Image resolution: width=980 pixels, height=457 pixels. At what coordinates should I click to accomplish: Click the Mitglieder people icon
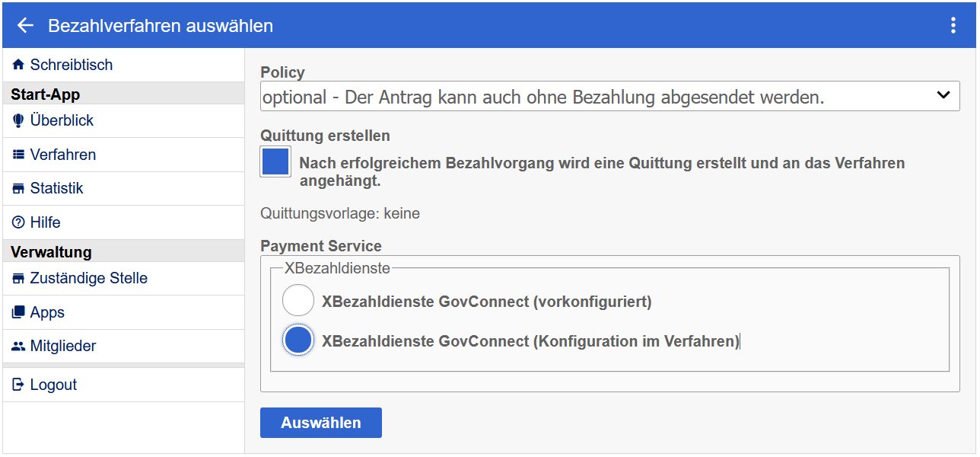(19, 347)
